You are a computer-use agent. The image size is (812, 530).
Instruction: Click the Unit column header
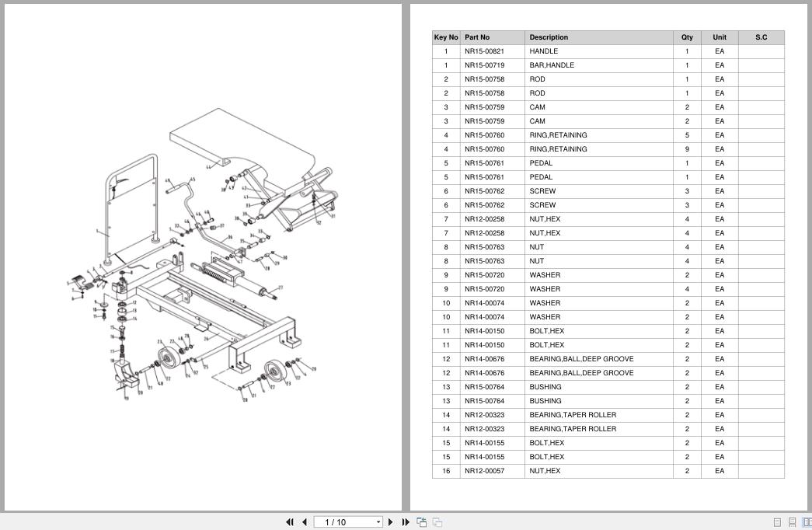click(x=720, y=37)
